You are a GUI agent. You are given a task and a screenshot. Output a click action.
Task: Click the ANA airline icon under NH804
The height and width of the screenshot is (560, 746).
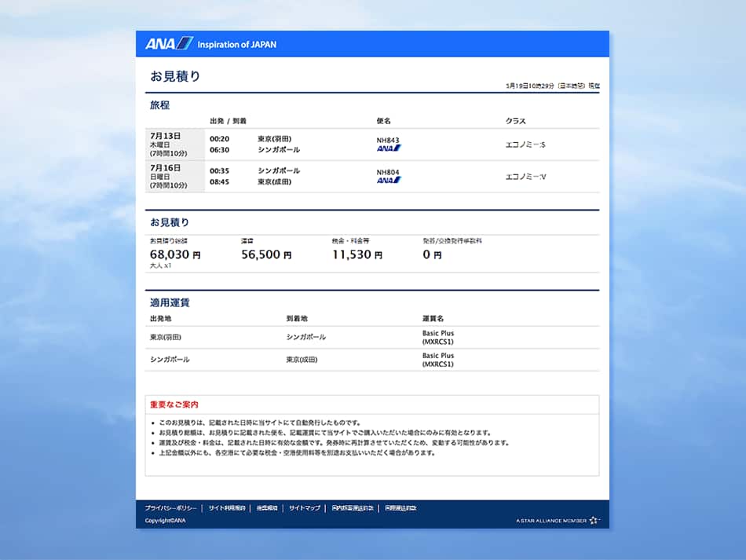coord(389,181)
